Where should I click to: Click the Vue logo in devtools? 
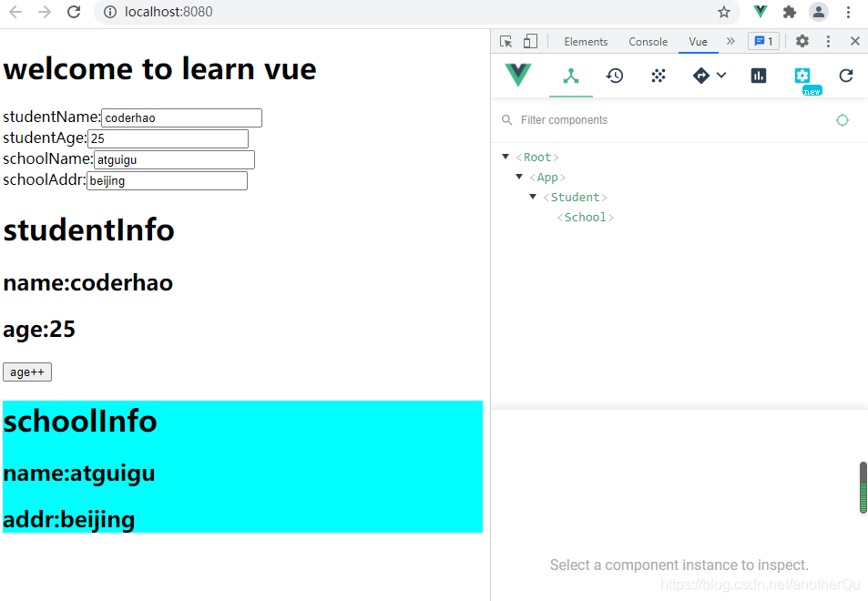click(x=518, y=76)
